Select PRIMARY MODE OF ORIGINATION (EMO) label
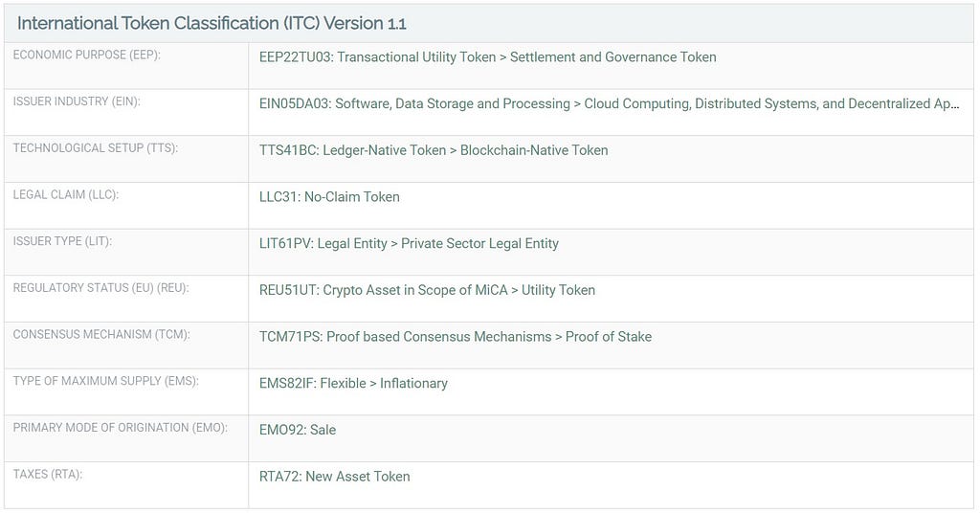Image resolution: width=980 pixels, height=513 pixels. (120, 428)
